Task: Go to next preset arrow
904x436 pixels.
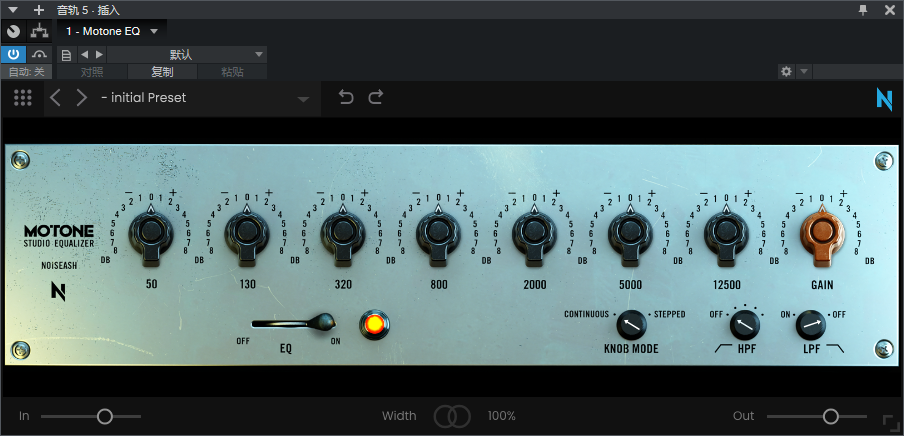Action: click(x=82, y=97)
